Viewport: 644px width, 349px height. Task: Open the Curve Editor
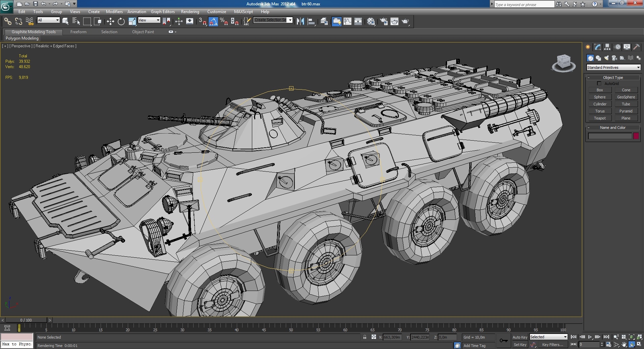(347, 21)
